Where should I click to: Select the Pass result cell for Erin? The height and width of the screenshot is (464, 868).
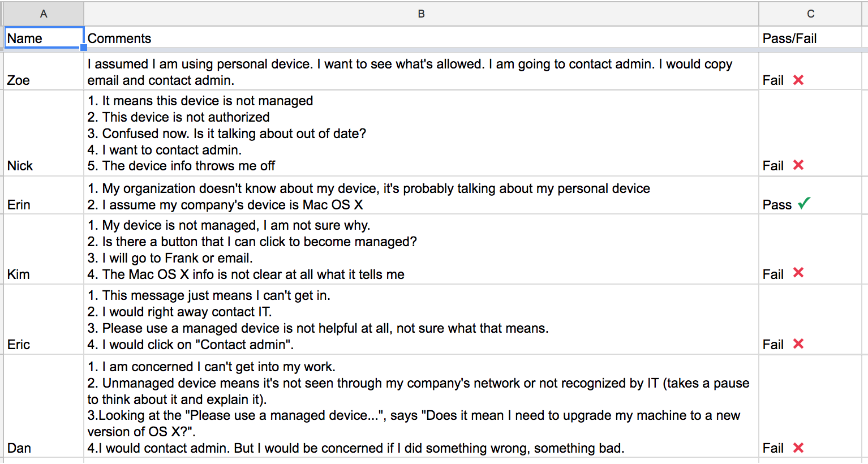pos(810,196)
